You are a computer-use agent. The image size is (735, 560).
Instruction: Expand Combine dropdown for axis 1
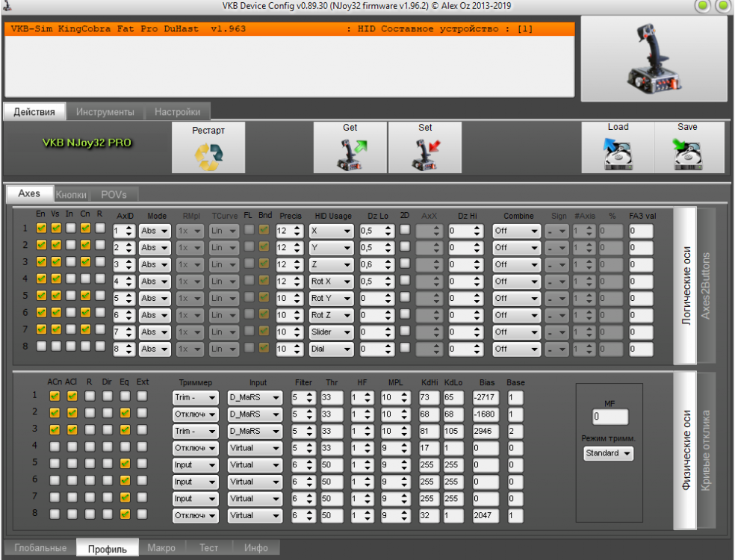[516, 231]
